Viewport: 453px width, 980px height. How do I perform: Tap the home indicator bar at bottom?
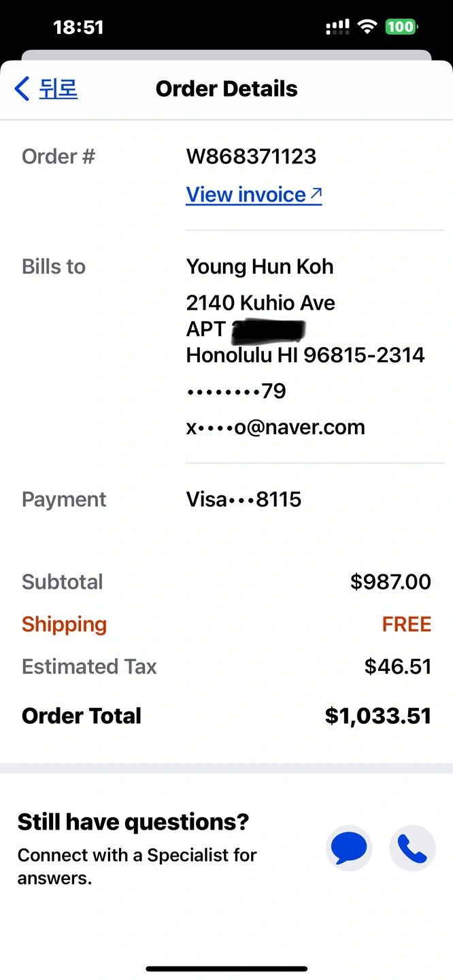[x=227, y=968]
